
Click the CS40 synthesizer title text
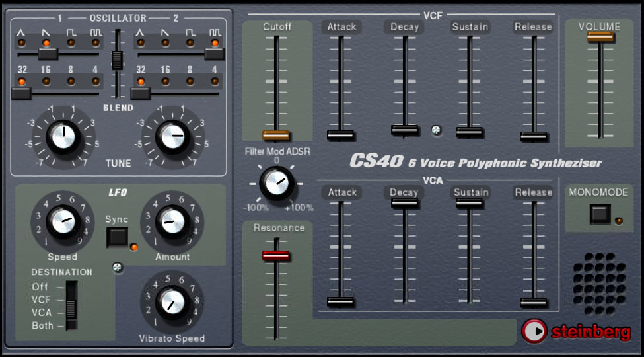[476, 161]
